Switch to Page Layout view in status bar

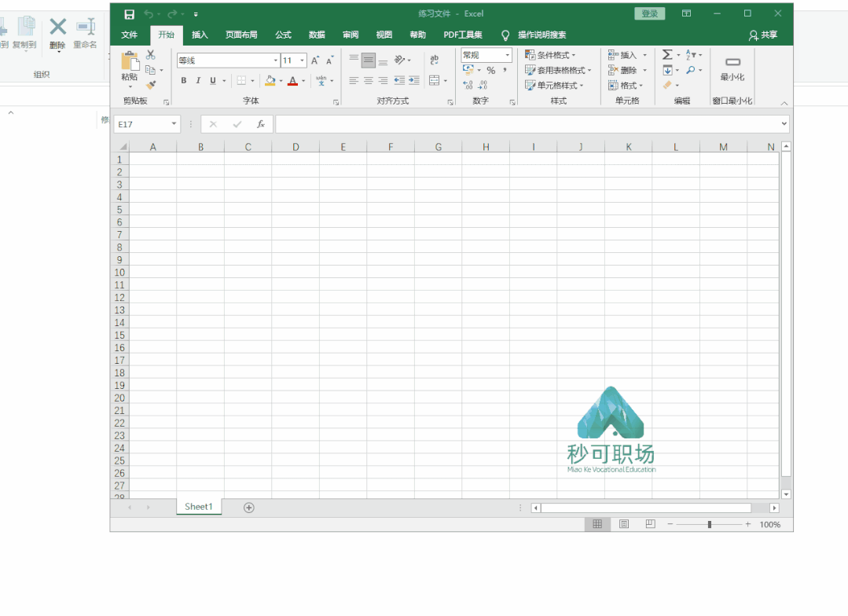click(x=623, y=524)
